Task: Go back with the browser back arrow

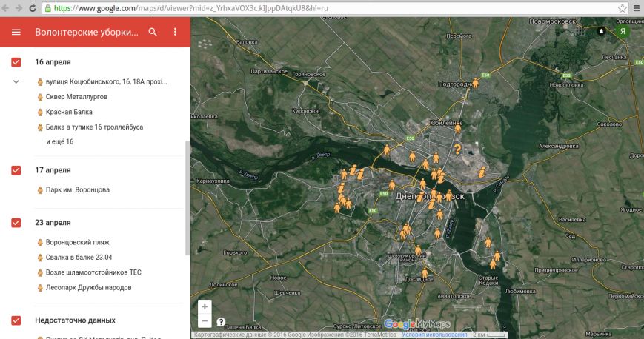Action: 6,8
